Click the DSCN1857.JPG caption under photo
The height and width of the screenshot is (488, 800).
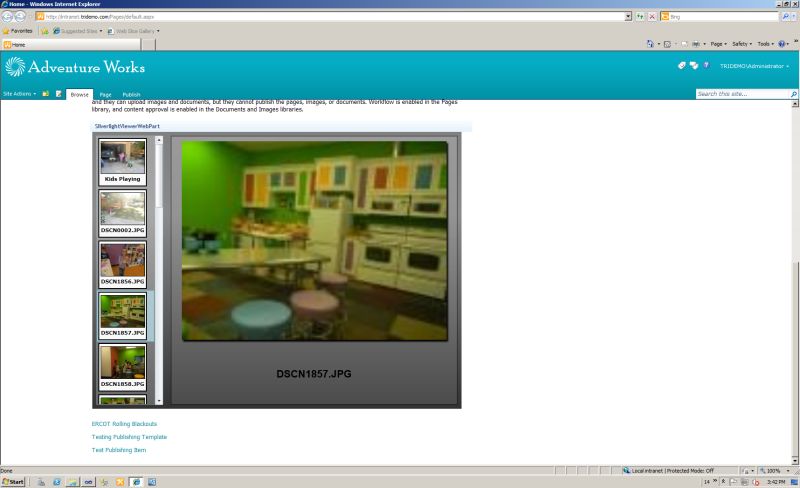point(314,374)
